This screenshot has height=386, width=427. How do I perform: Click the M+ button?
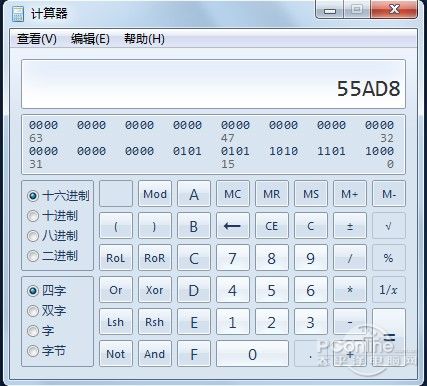(350, 194)
